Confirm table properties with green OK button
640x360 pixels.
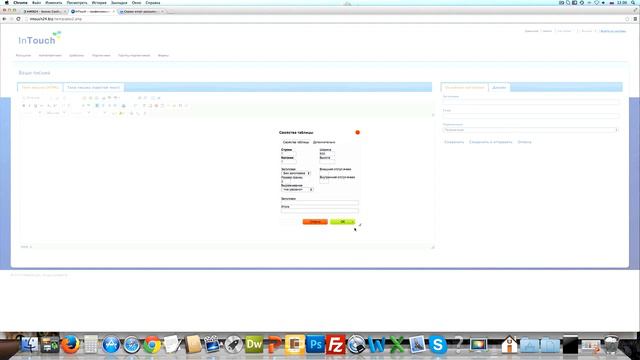[342, 222]
